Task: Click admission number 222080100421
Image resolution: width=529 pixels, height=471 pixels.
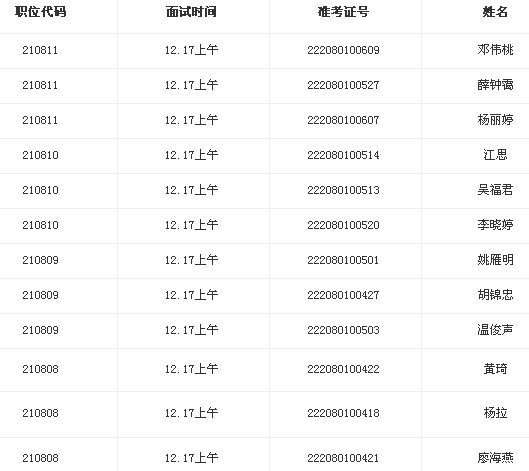Action: click(x=343, y=458)
